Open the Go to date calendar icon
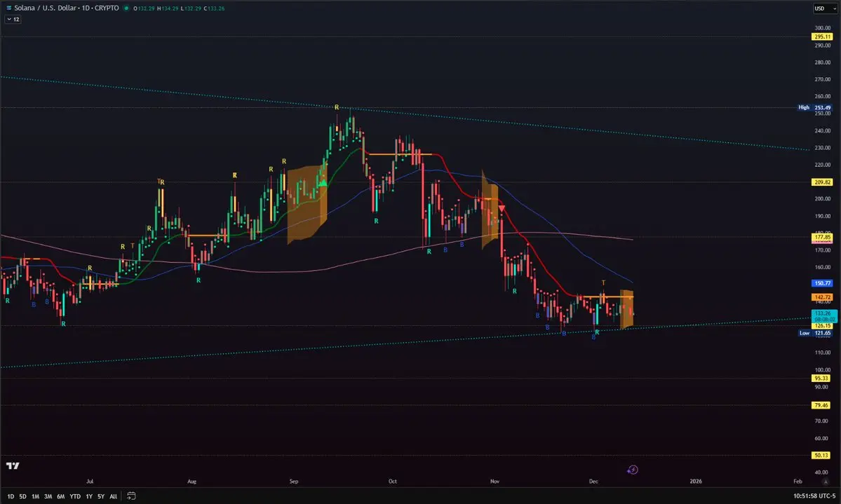This screenshot has height=504, width=841. 131,496
